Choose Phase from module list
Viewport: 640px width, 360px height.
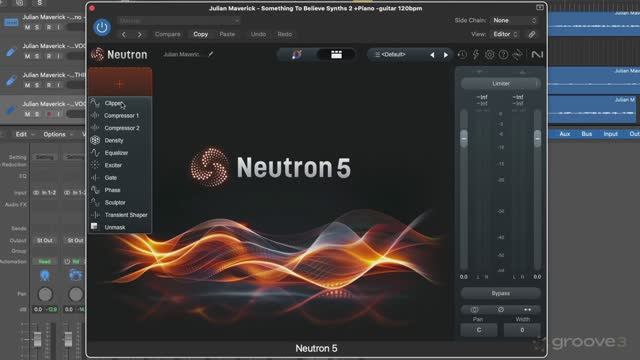coord(120,190)
